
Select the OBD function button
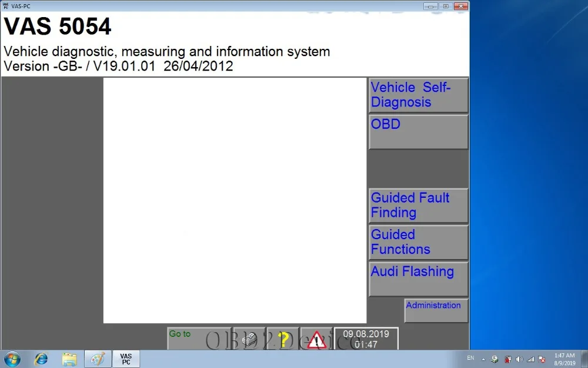419,132
